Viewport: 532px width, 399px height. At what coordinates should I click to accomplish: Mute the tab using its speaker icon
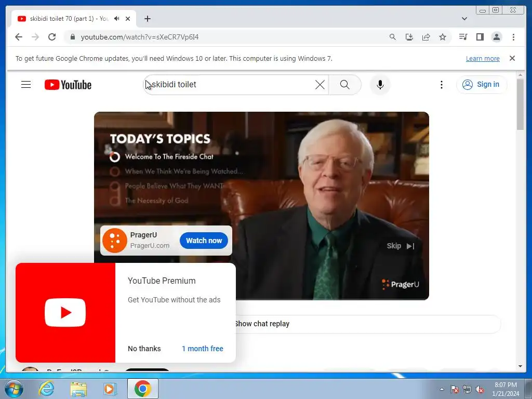click(x=117, y=19)
